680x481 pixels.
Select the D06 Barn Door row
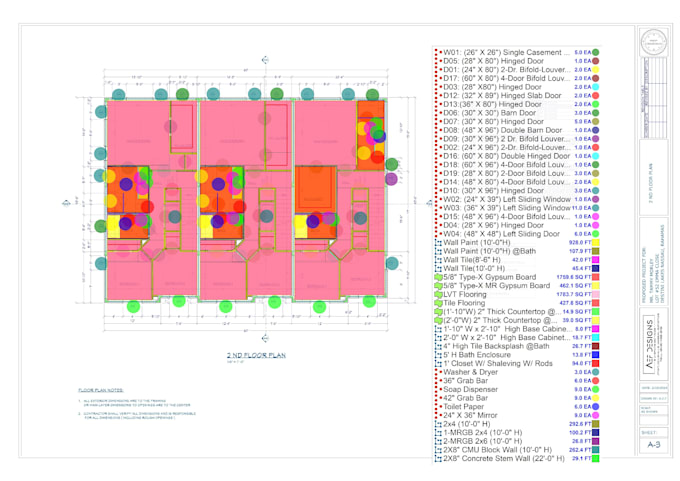517,113
